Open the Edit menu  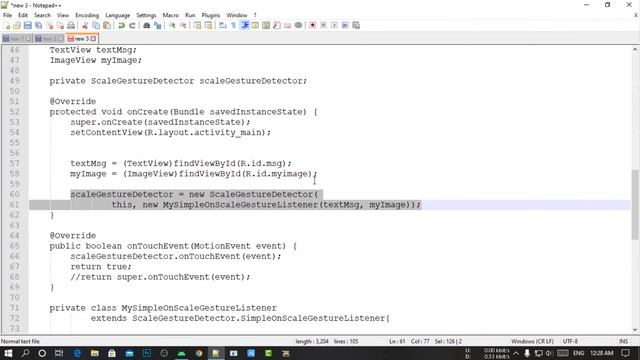click(23, 15)
